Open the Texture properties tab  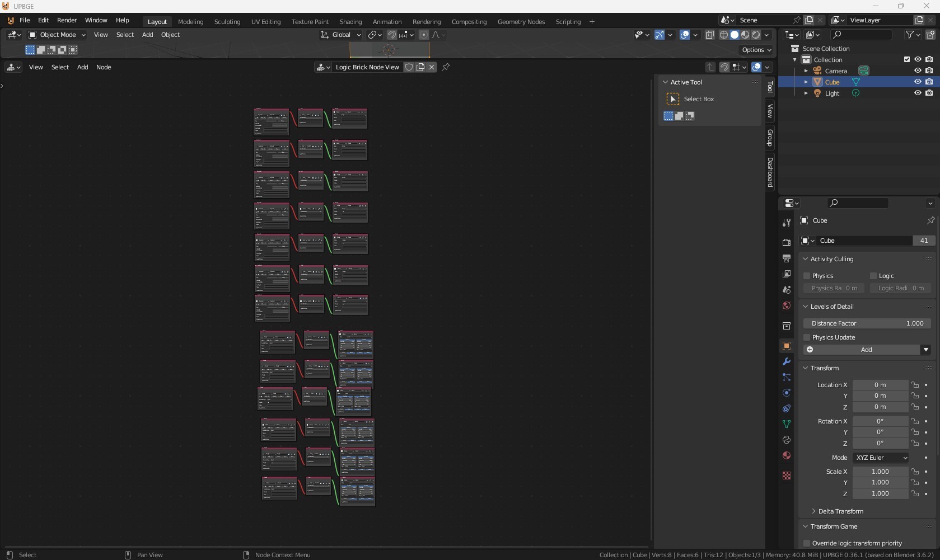click(x=787, y=476)
